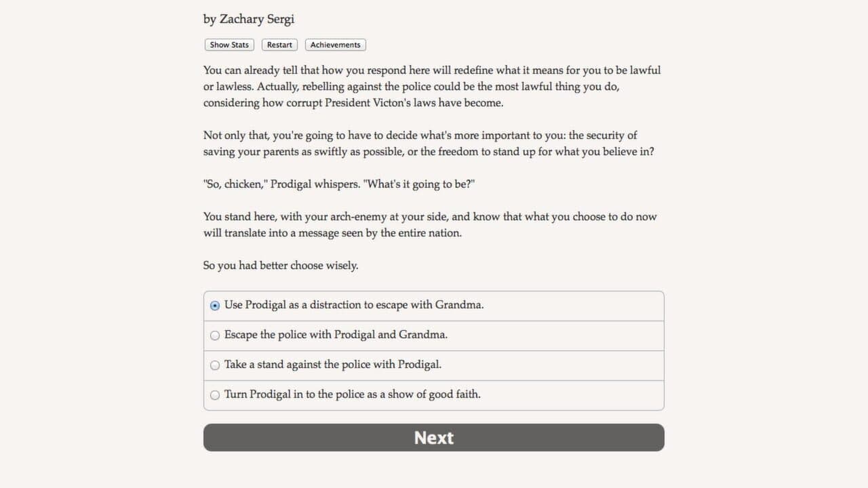Image resolution: width=868 pixels, height=488 pixels.
Task: Open the Show Stats screen
Action: pos(229,45)
